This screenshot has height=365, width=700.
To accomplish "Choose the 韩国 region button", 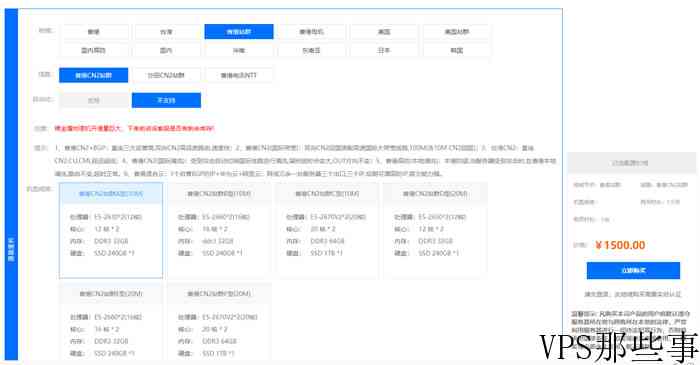I will tap(457, 50).
